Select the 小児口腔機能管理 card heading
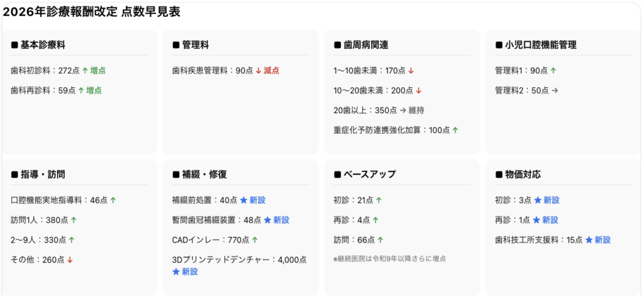Viewport: 644px width, 296px height. (541, 45)
